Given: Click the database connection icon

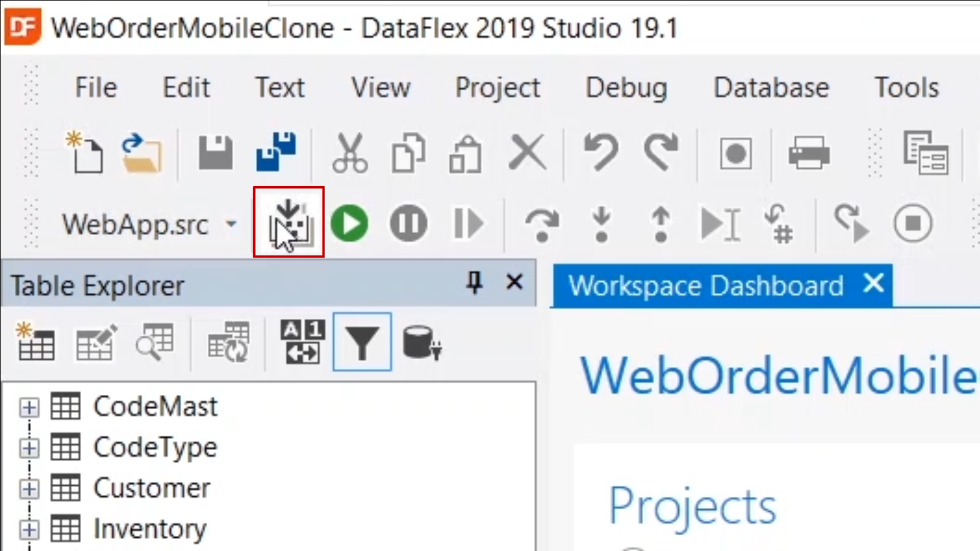Looking at the screenshot, I should coord(422,343).
